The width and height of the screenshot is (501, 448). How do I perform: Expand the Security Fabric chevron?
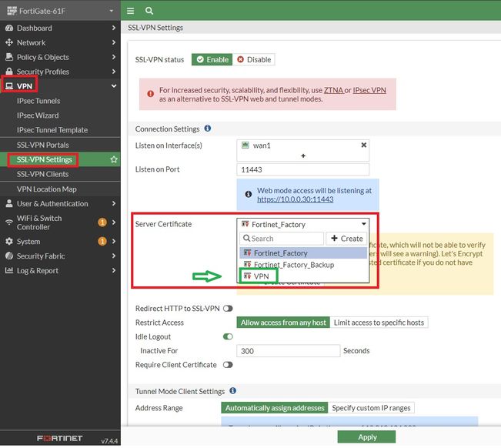(114, 256)
